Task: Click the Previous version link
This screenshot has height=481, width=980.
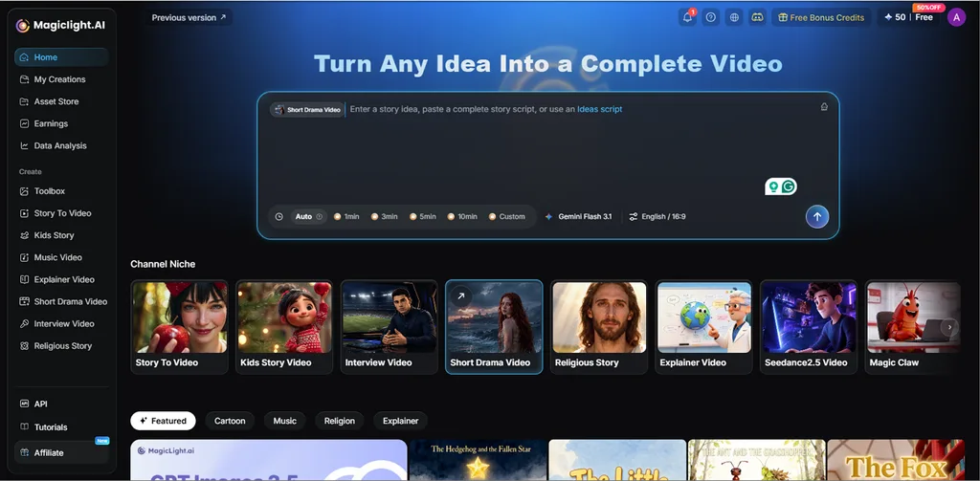Action: pyautogui.click(x=189, y=17)
